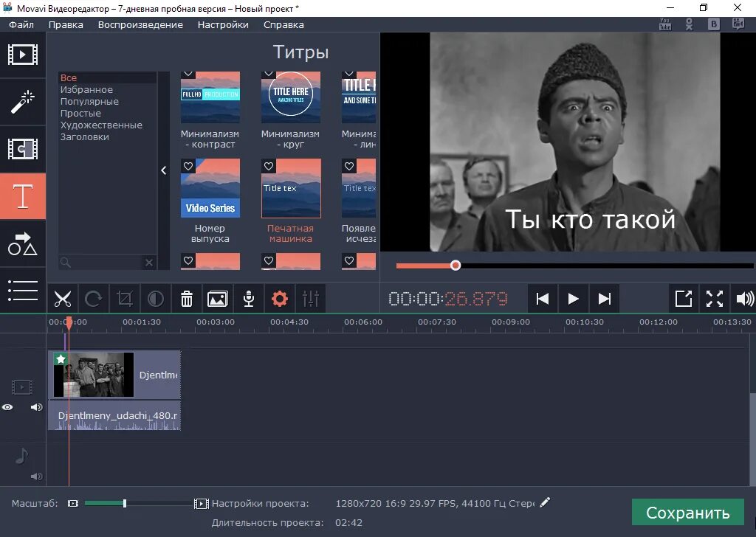Image resolution: width=756 pixels, height=537 pixels.
Task: Favorite the Минимализм - контраст title
Action: pos(188,74)
